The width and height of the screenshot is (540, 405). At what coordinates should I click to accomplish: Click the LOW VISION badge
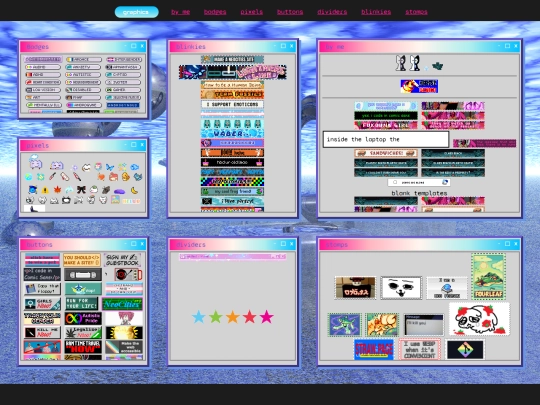click(43, 90)
